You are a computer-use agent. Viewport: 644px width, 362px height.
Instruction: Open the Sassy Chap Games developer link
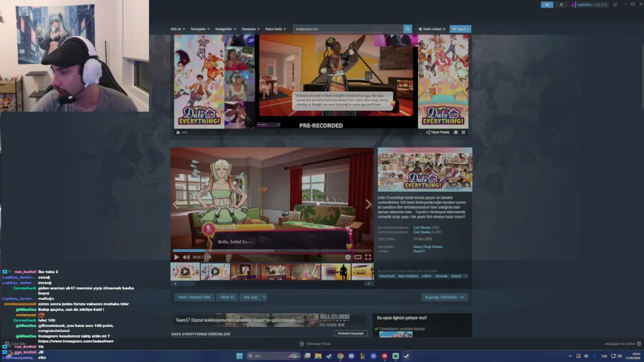(428, 247)
